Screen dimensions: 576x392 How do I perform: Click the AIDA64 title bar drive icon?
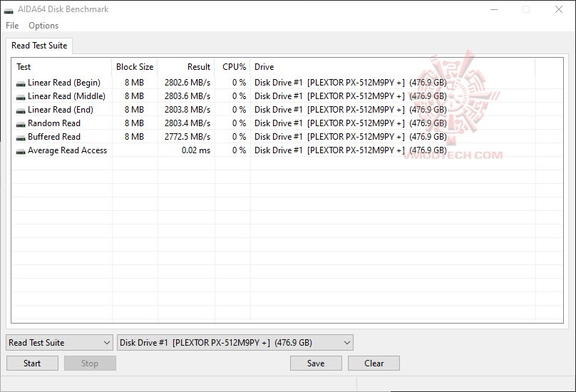pyautogui.click(x=9, y=10)
